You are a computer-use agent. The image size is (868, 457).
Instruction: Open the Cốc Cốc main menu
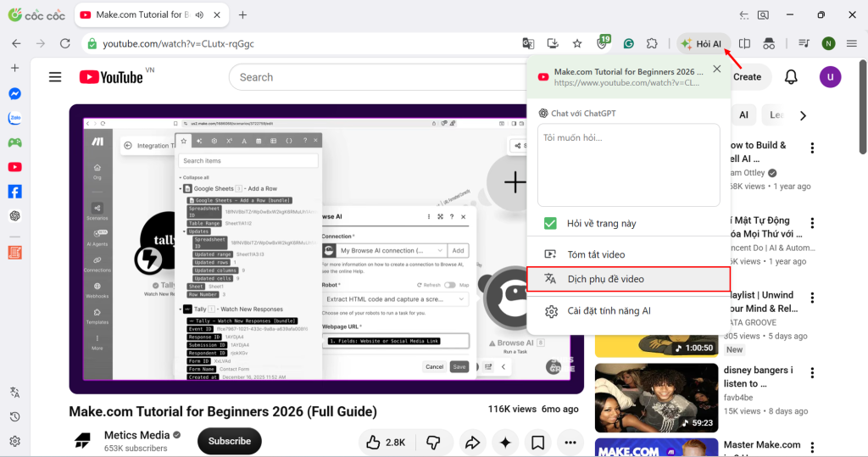pyautogui.click(x=852, y=43)
